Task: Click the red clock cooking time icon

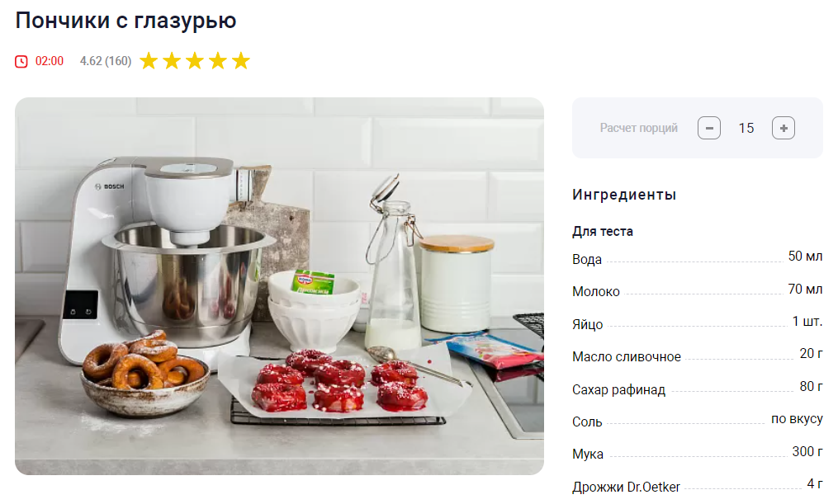Action: 21,61
